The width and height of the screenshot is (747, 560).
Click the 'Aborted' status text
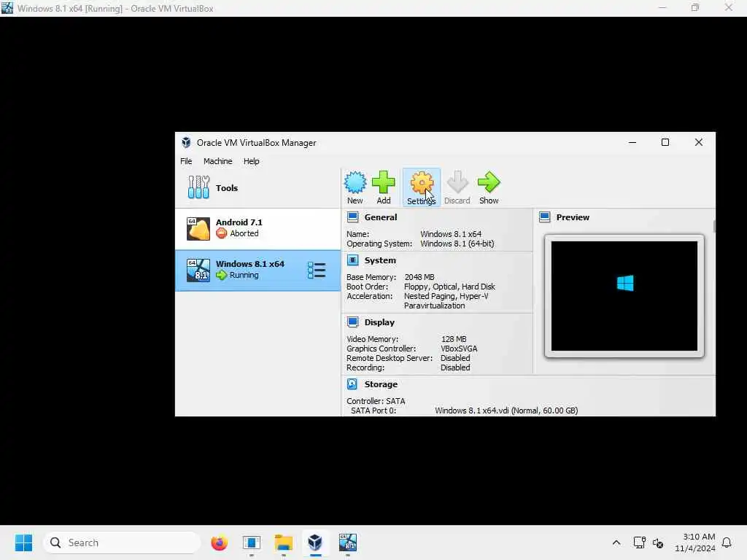(244, 233)
